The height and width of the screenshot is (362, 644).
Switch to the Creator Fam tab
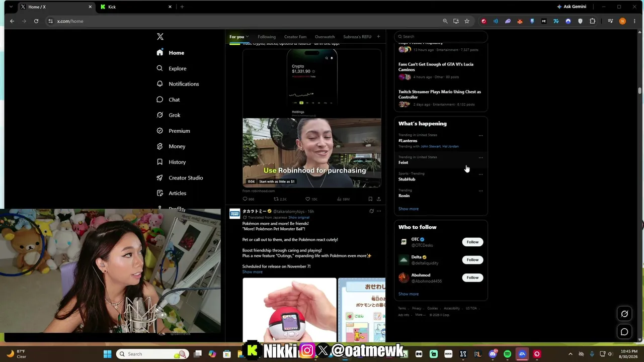click(295, 37)
